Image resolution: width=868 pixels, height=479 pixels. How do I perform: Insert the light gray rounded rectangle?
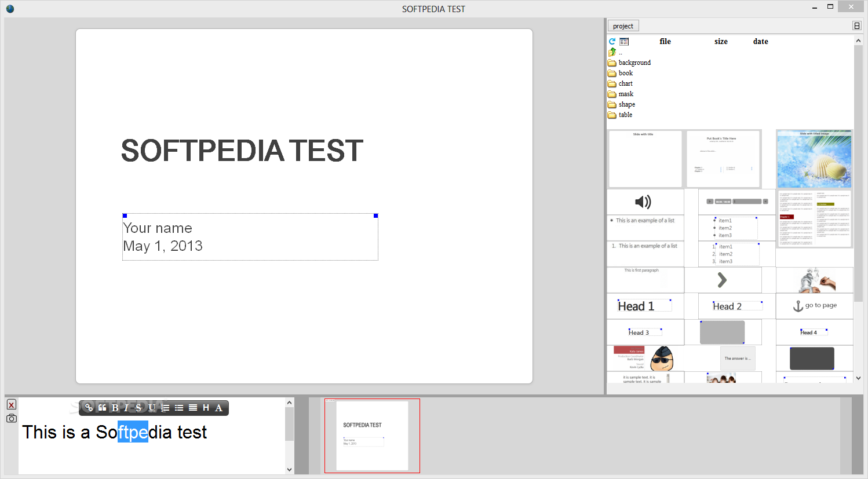pos(722,332)
